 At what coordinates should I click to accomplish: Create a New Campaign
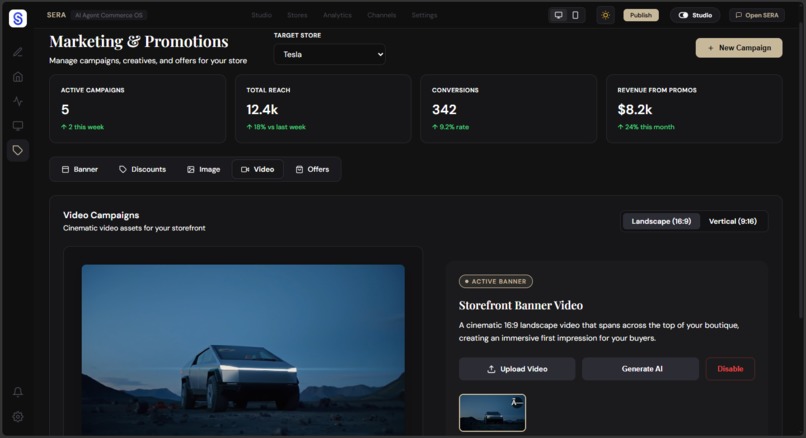tap(739, 48)
